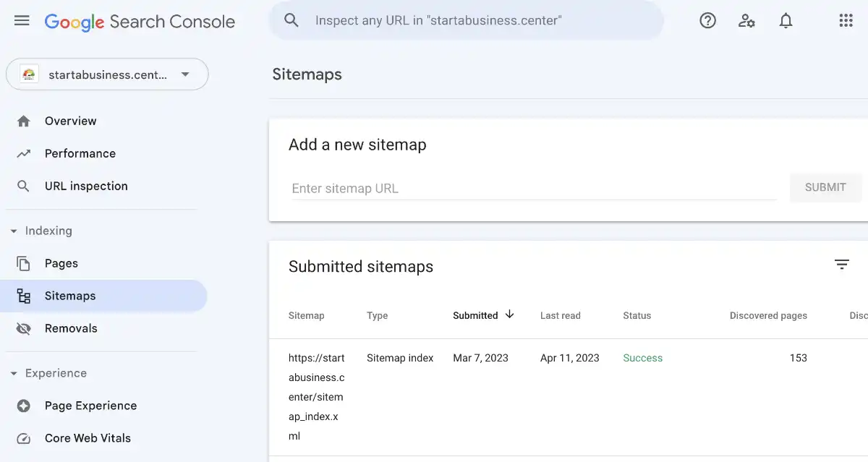Select Pages in the Indexing section
Image resolution: width=868 pixels, height=462 pixels.
(x=61, y=263)
